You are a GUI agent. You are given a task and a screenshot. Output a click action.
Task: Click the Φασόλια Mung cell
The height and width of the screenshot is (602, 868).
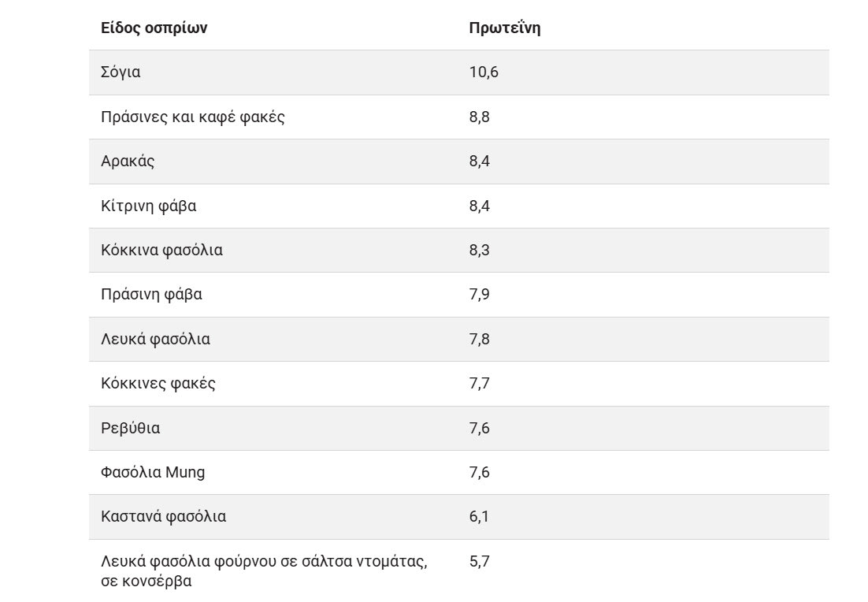153,473
